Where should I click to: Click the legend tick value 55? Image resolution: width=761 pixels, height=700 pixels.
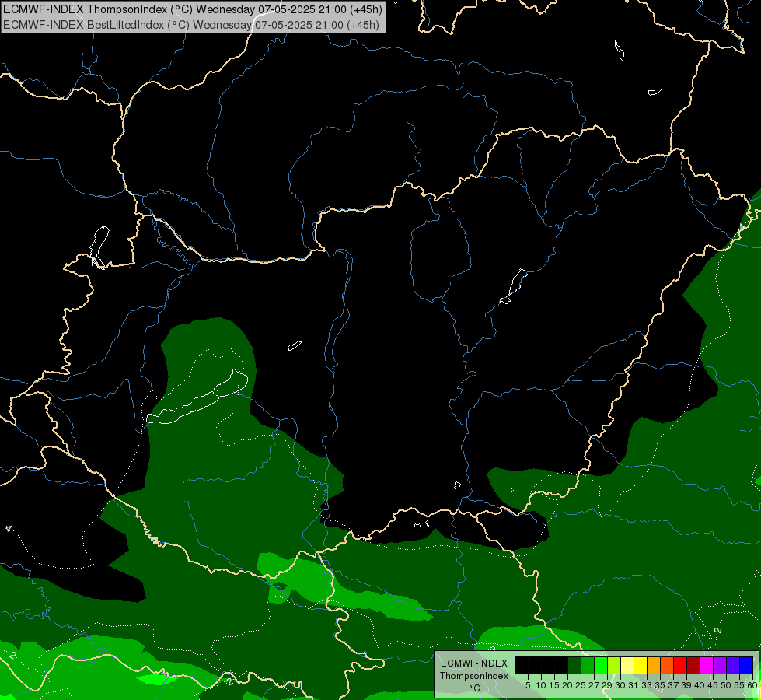point(739,685)
